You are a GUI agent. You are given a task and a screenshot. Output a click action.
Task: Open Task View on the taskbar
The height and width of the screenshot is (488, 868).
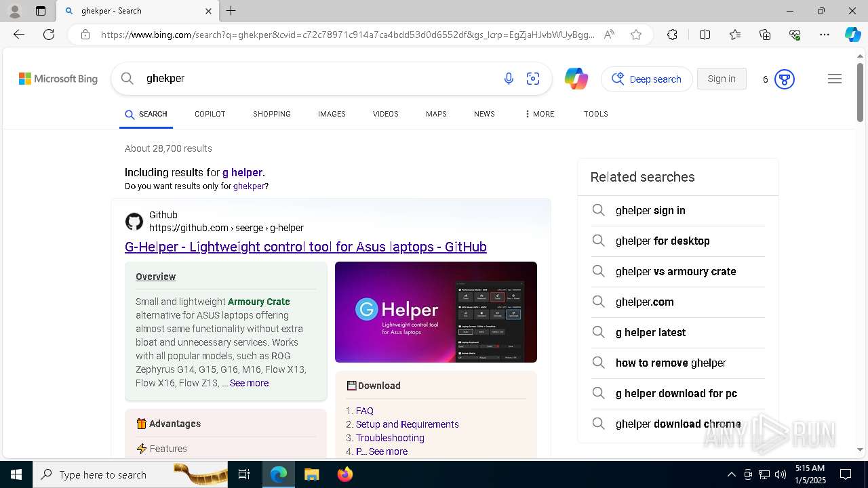pos(244,474)
